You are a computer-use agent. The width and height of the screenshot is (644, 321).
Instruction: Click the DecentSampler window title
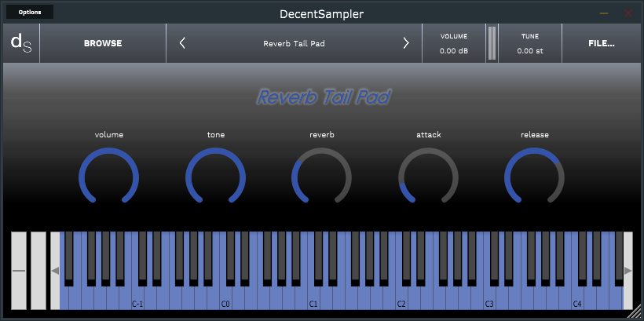point(321,14)
